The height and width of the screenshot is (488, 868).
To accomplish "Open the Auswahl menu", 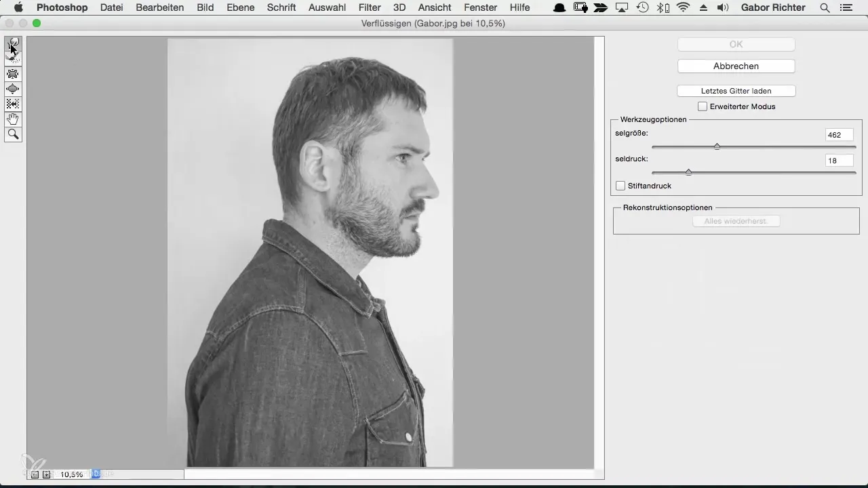I will 327,7.
